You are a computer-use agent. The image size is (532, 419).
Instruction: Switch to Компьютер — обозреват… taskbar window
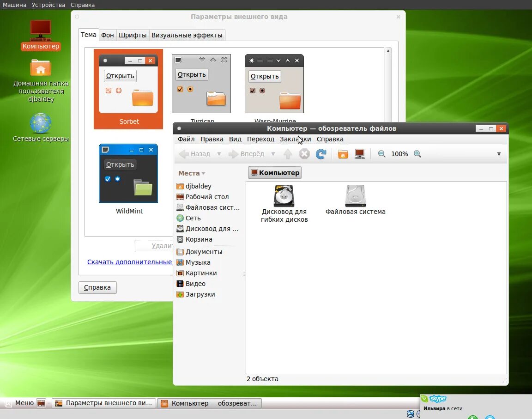point(210,403)
